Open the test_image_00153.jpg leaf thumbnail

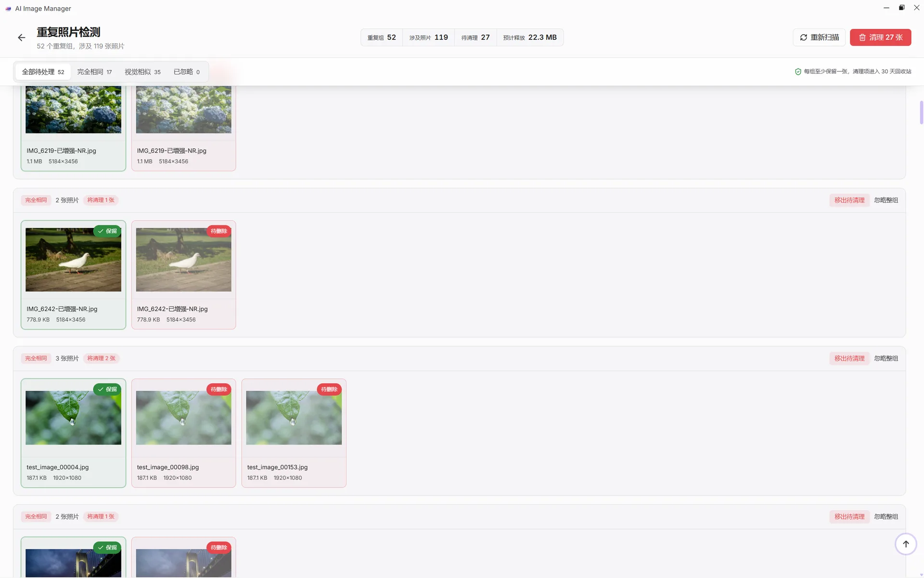tap(294, 418)
